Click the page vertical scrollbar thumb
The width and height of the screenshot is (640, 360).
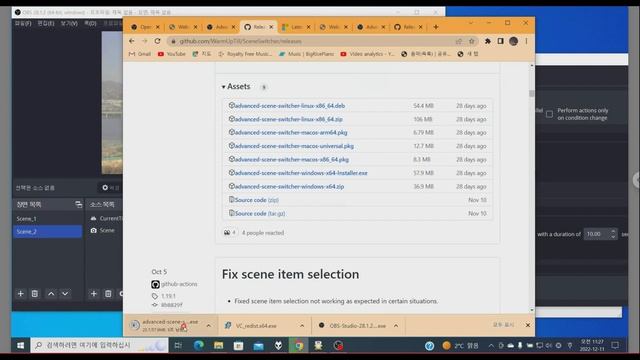(531, 93)
